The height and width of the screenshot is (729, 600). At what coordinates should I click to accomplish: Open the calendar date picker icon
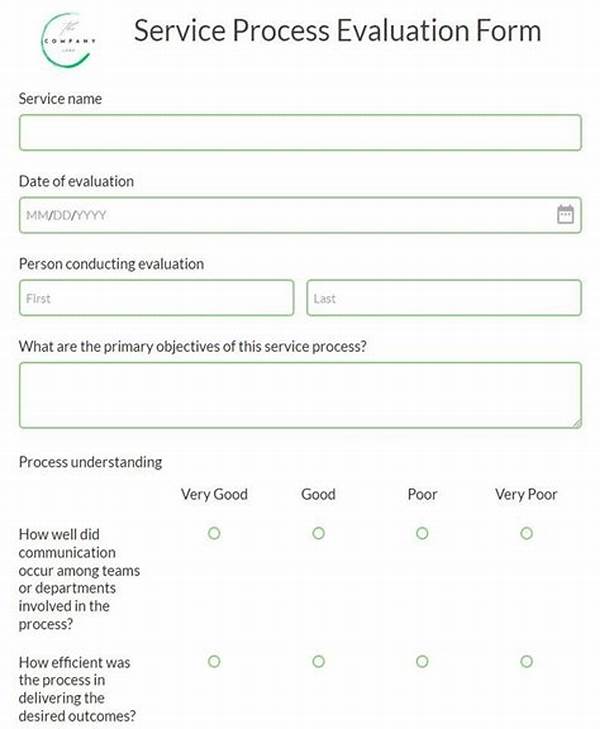[x=565, y=214]
